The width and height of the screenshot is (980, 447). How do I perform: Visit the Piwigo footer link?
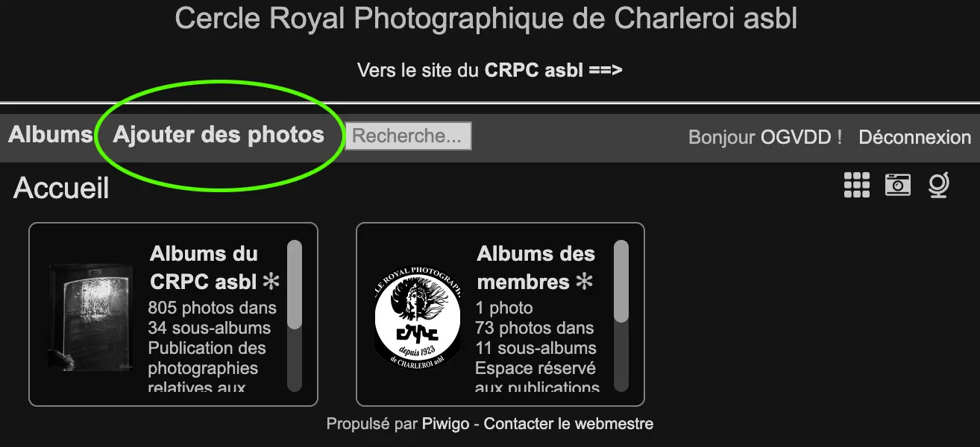[x=446, y=424]
